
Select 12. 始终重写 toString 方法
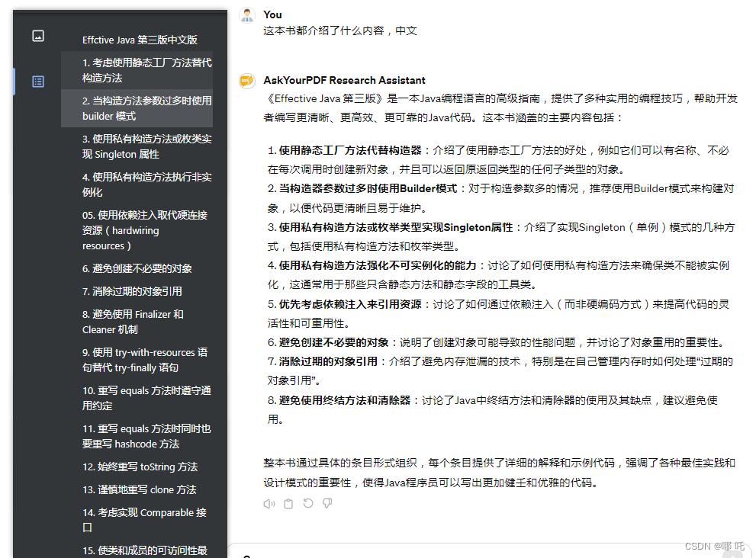point(137,467)
